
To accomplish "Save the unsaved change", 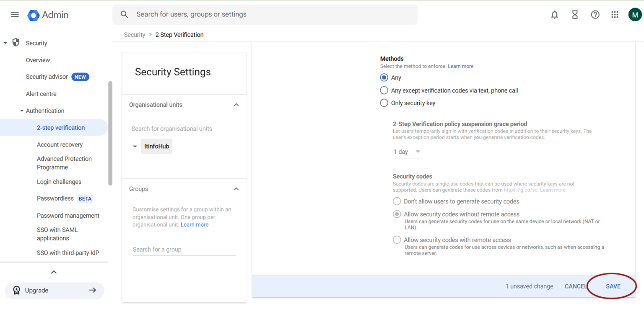I will point(613,286).
